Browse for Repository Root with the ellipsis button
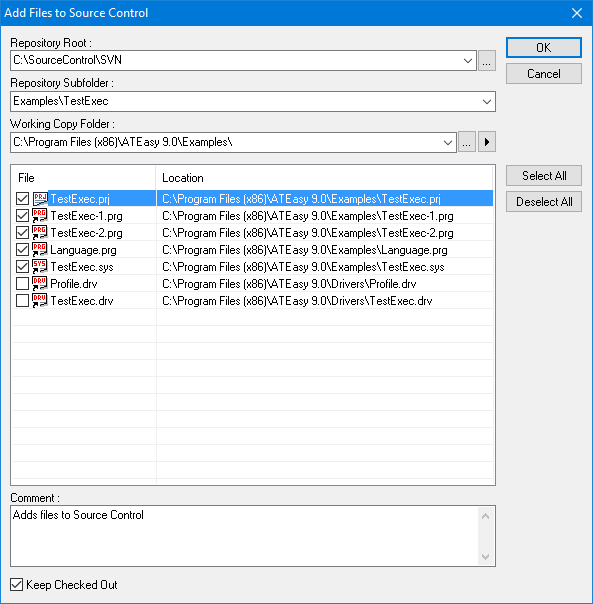The height and width of the screenshot is (604, 593). 487,61
